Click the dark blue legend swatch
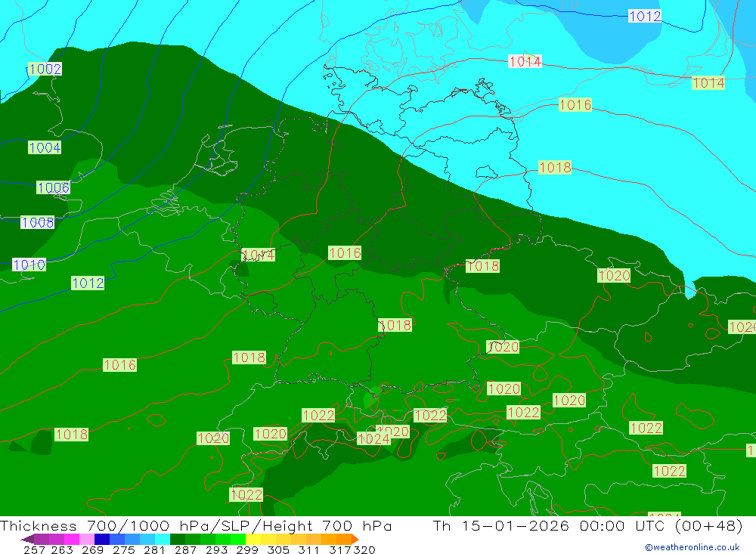 click(x=102, y=539)
